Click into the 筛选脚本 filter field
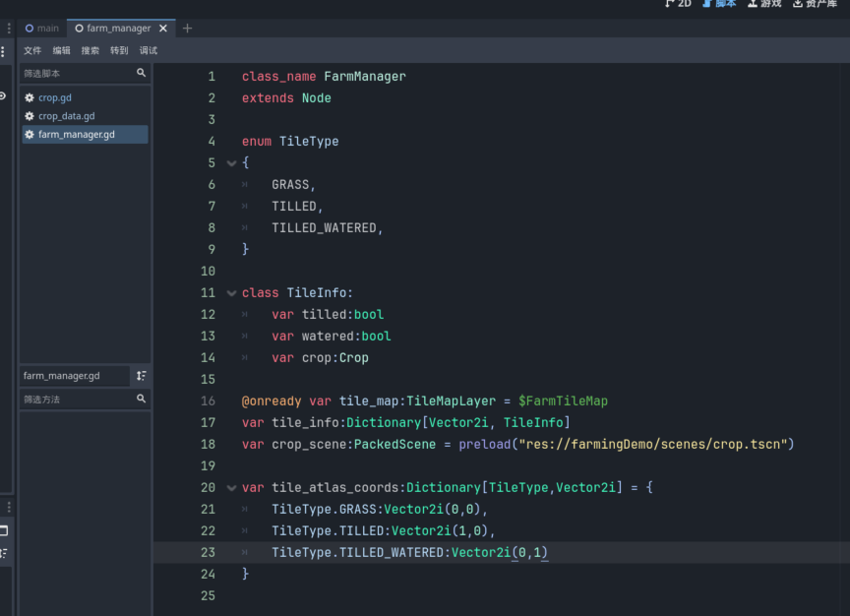Image resolution: width=850 pixels, height=616 pixels. tap(77, 73)
